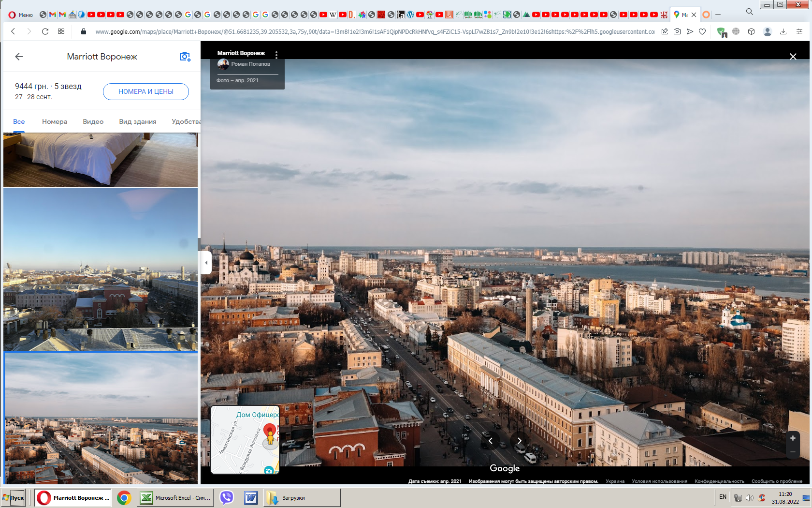The height and width of the screenshot is (508, 812).
Task: Open Google Chrome from the taskbar
Action: [124, 498]
